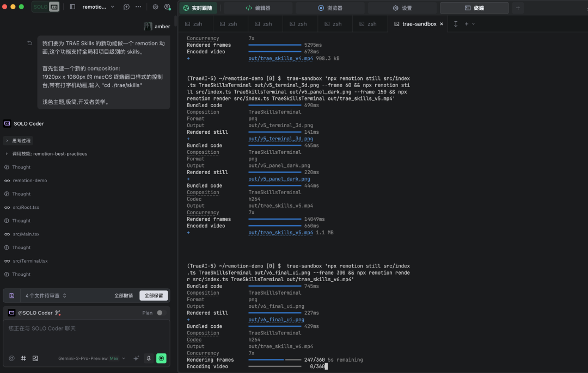Click the 全部保留 keep all button
The width and height of the screenshot is (588, 373).
(154, 296)
